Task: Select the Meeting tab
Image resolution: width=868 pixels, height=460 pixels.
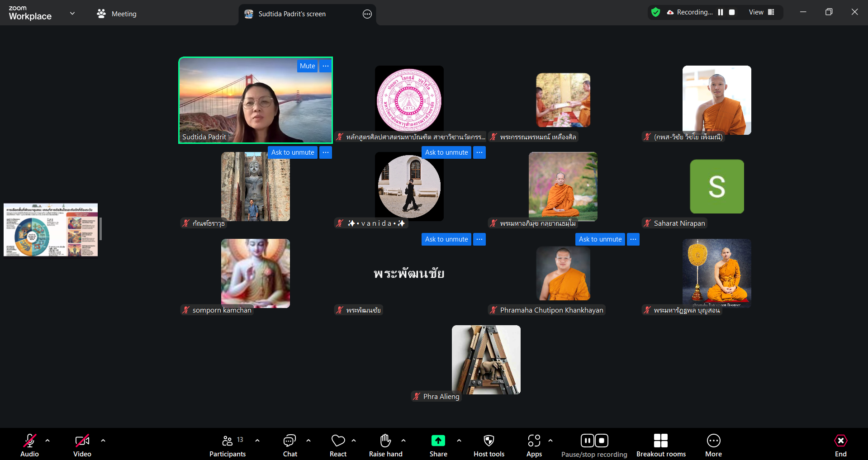Action: tap(117, 14)
